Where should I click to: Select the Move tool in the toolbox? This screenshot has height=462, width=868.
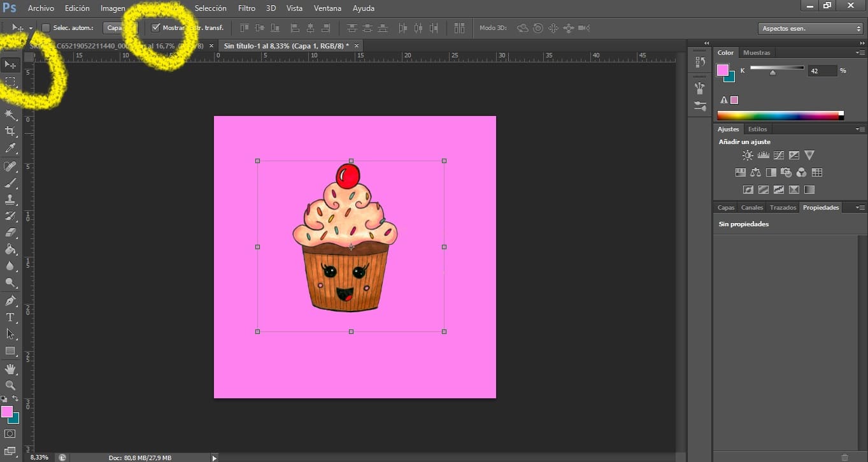tap(10, 64)
